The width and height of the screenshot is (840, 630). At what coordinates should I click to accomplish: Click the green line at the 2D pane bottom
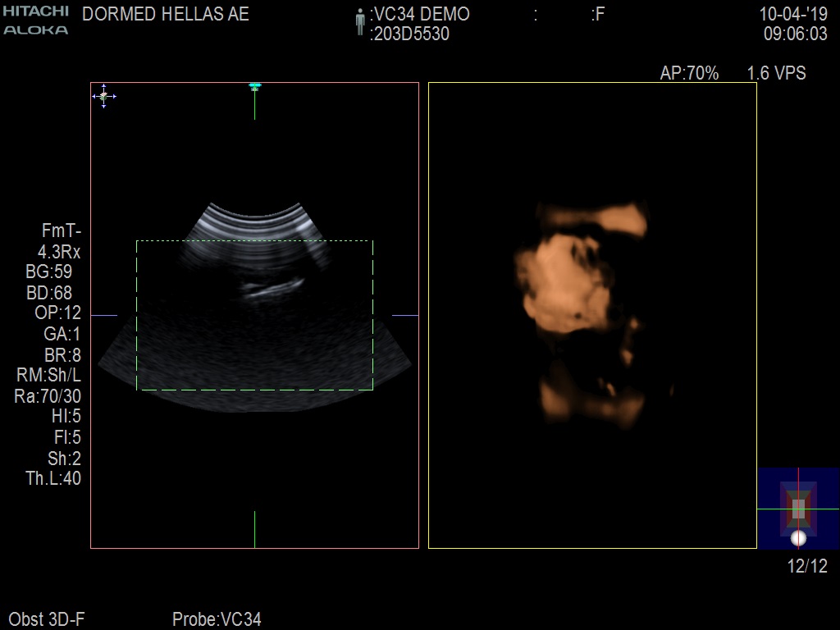pyautogui.click(x=254, y=528)
